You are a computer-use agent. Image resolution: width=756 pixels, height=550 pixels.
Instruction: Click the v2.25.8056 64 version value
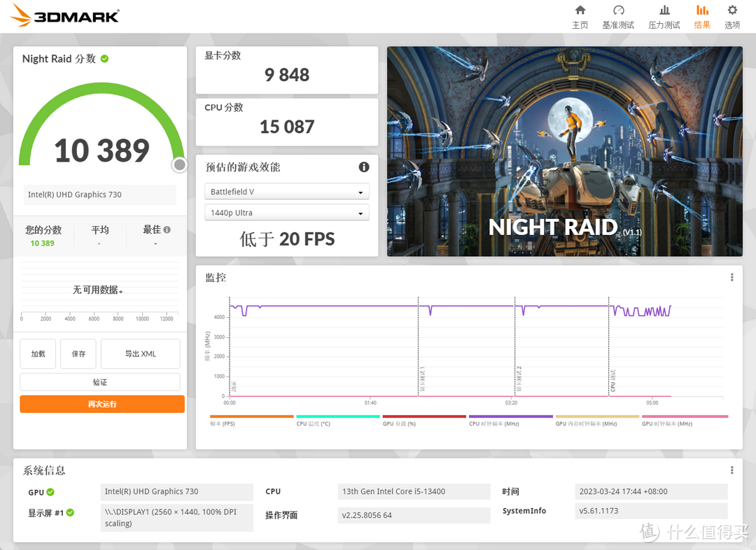[x=414, y=515]
